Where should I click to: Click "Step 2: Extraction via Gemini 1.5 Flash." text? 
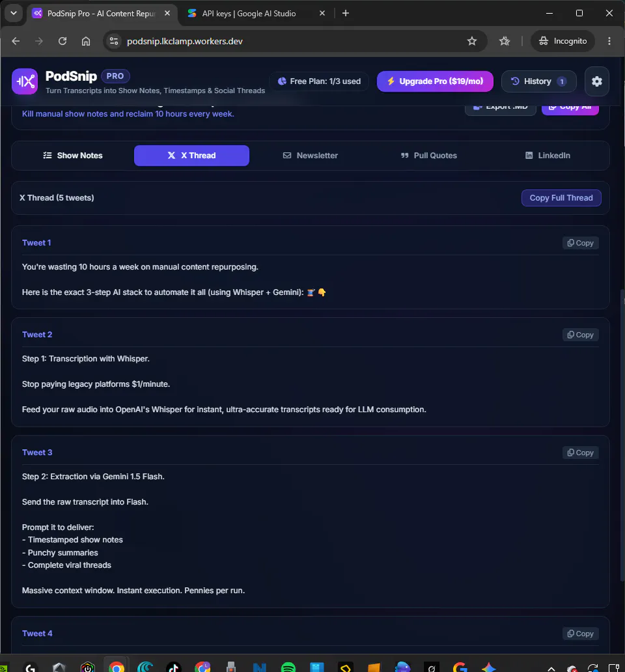click(93, 477)
